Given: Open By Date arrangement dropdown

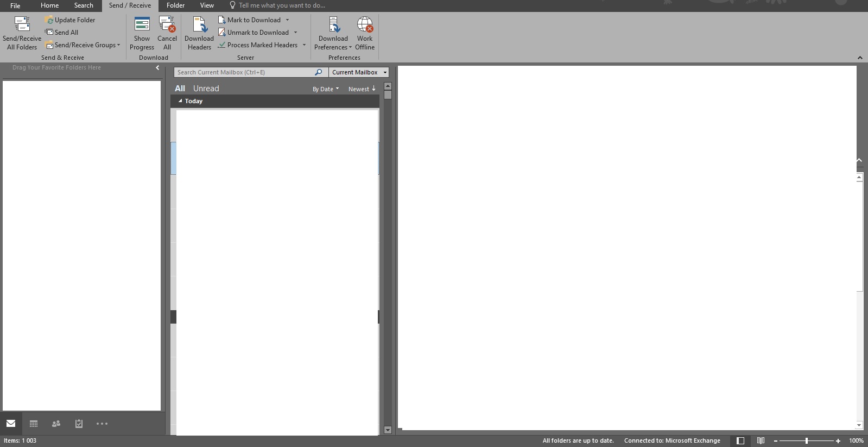Looking at the screenshot, I should coord(326,89).
